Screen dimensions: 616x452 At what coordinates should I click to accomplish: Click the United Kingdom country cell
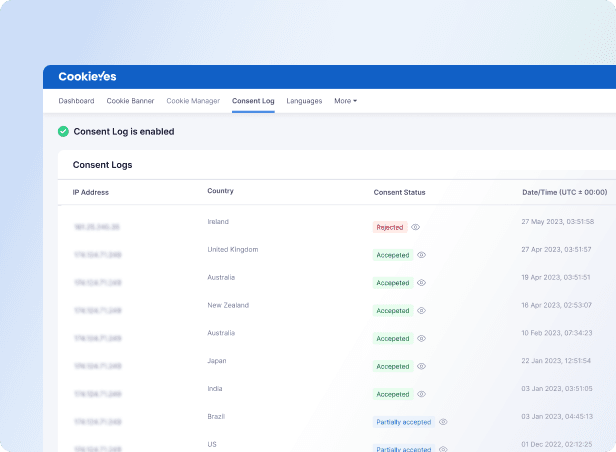(233, 249)
